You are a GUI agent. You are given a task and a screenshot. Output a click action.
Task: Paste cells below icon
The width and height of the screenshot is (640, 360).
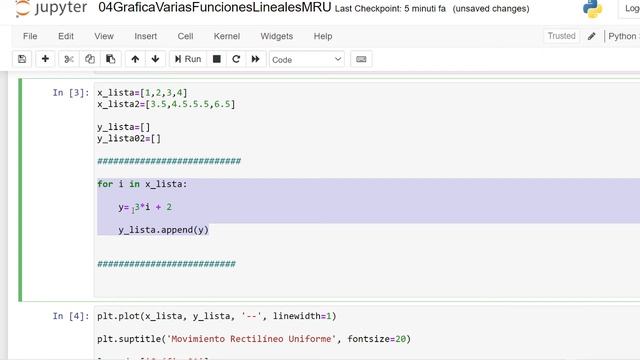pos(110,59)
